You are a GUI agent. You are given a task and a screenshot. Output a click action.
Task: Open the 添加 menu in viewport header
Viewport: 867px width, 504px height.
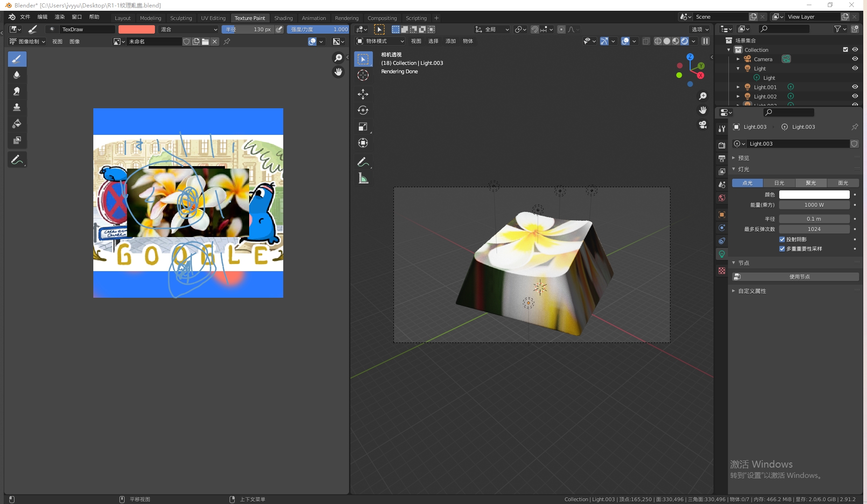[x=450, y=41]
